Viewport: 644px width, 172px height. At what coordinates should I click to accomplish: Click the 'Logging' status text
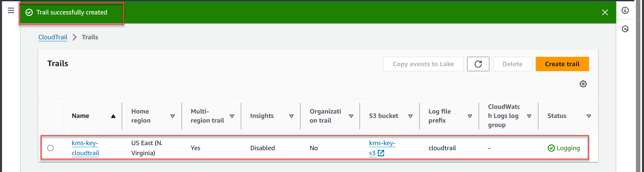tap(568, 148)
